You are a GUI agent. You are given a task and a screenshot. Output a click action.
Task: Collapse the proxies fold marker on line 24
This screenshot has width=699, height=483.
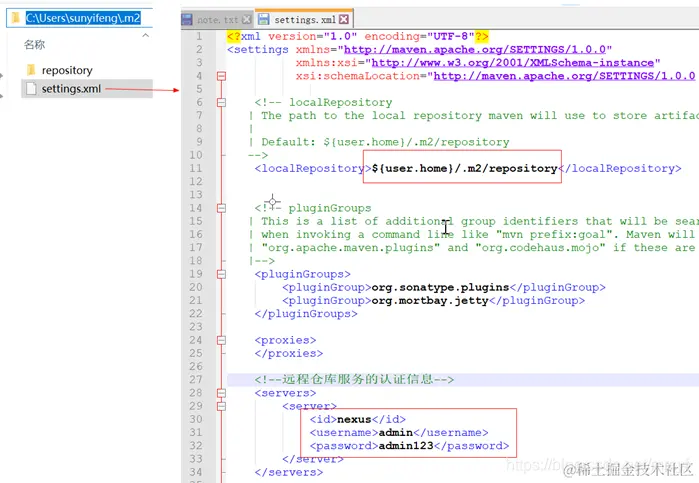(x=221, y=340)
